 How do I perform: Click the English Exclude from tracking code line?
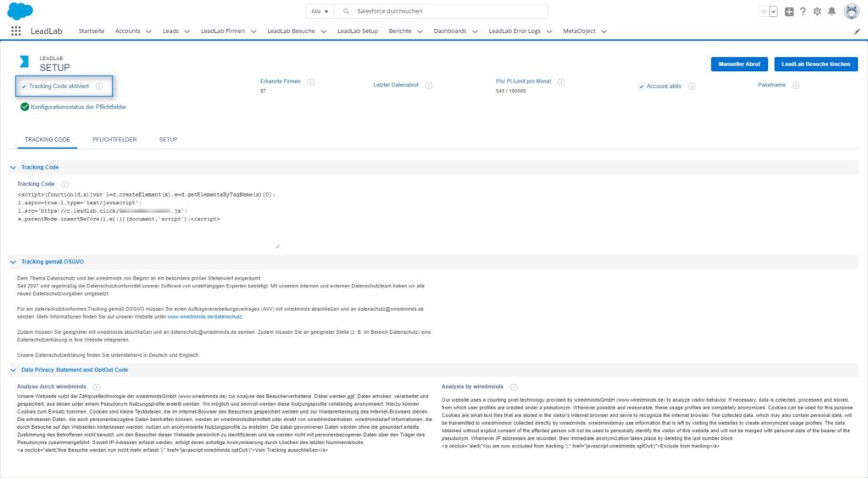tap(580, 446)
